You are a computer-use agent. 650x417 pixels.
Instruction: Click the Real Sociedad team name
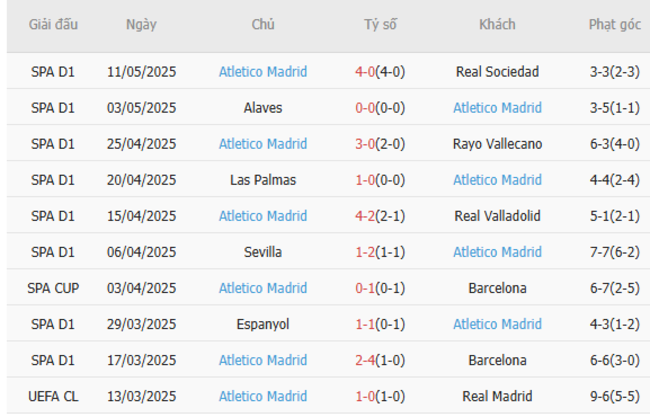(497, 71)
